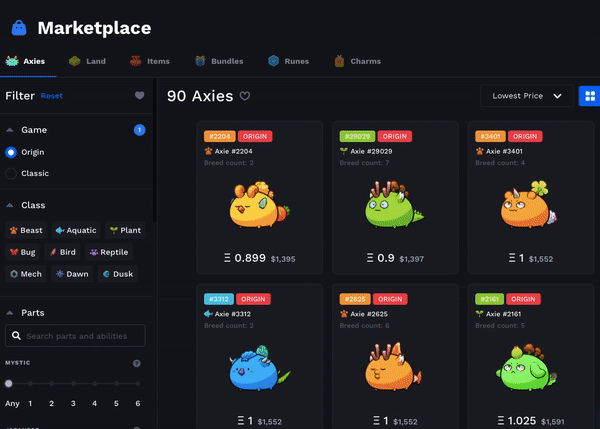The width and height of the screenshot is (600, 429).
Task: Filter by Mech class
Action: pyautogui.click(x=26, y=274)
